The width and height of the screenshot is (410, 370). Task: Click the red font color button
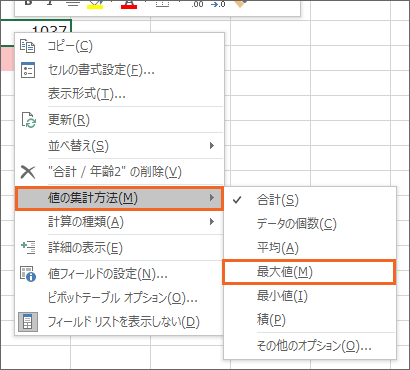129,4
